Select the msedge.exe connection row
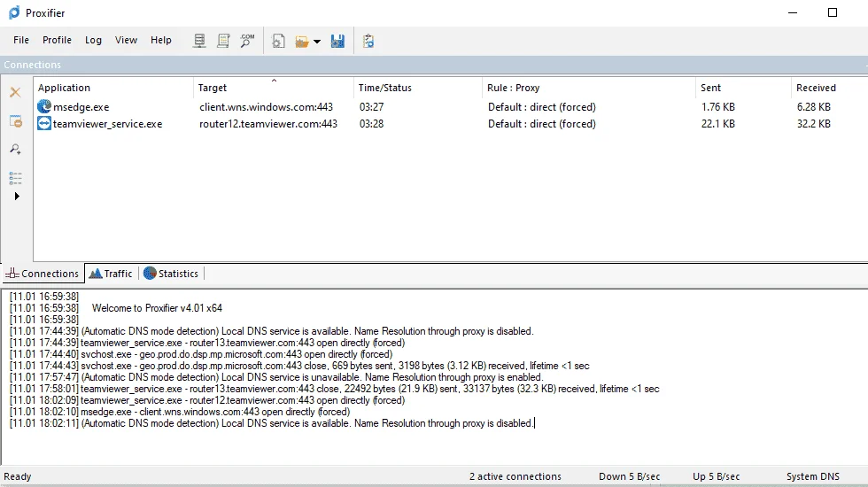The height and width of the screenshot is (487, 868). point(451,107)
